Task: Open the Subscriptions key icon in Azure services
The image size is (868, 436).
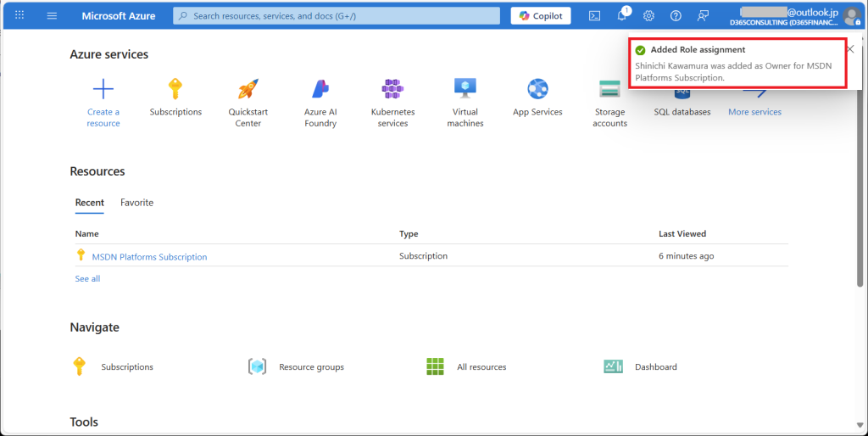Action: tap(175, 89)
